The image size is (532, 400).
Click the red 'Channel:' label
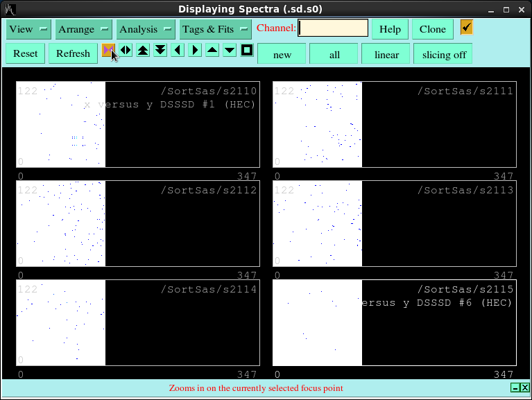coord(276,28)
